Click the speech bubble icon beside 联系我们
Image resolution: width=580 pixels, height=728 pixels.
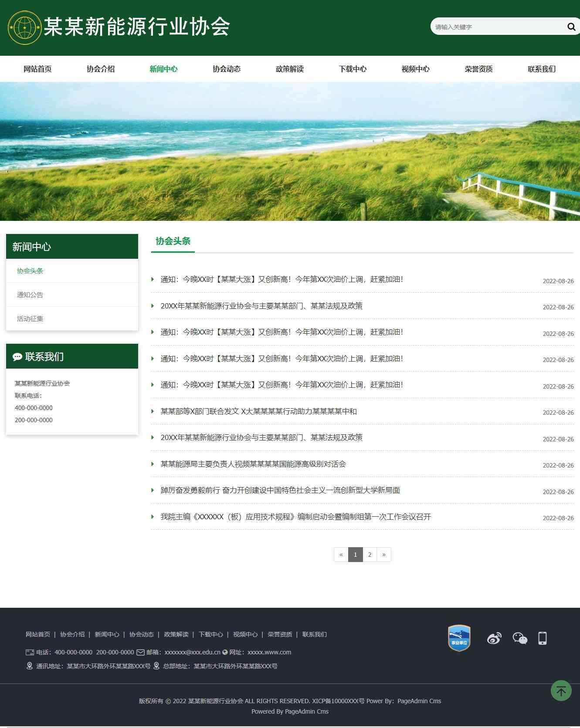(x=17, y=357)
